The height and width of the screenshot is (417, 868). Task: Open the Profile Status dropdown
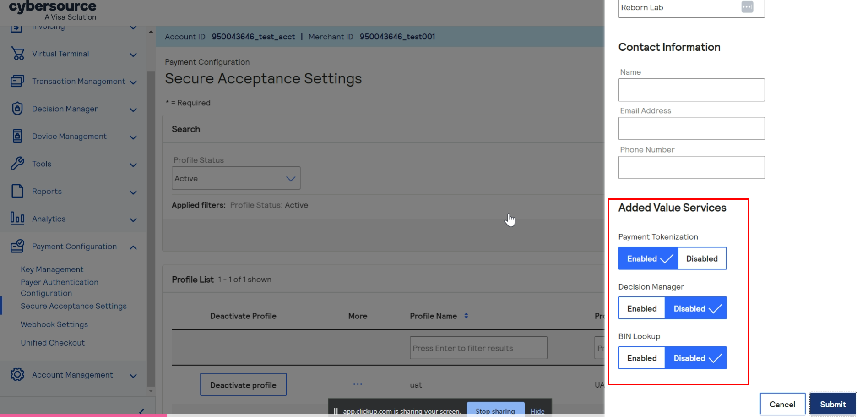[236, 178]
